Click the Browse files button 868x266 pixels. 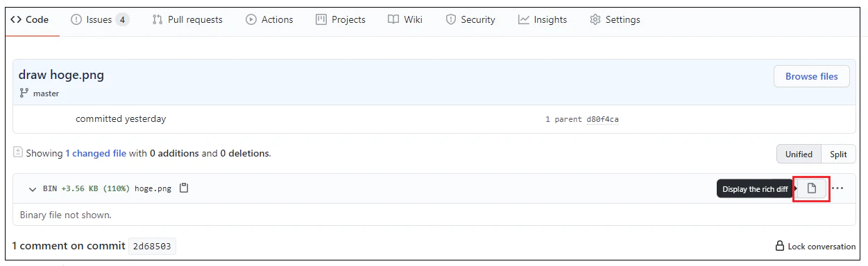pos(812,76)
